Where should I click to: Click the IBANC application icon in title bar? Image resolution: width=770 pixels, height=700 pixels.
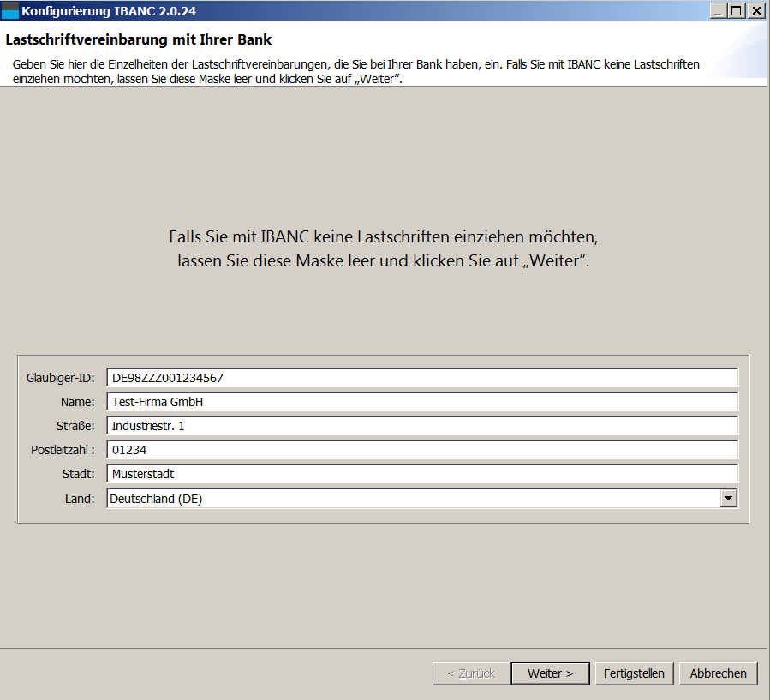(9, 10)
